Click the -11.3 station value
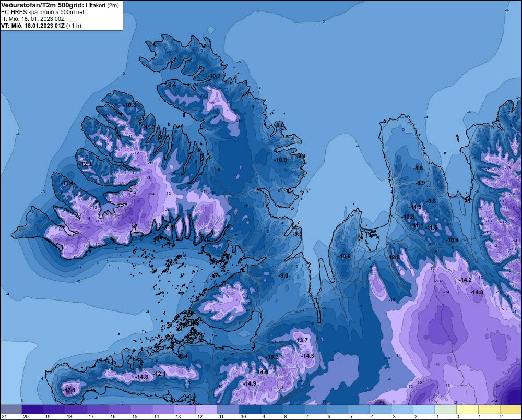 tap(149, 127)
